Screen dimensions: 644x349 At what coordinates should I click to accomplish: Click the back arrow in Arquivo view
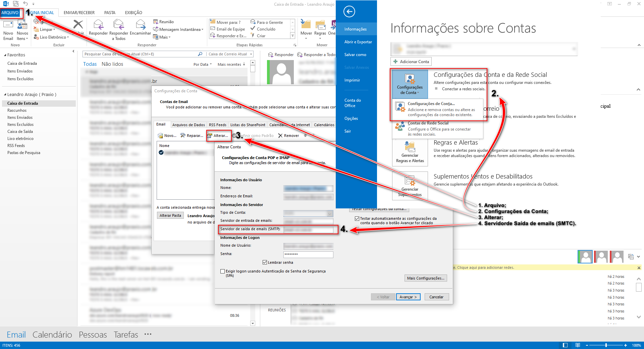[x=349, y=12]
